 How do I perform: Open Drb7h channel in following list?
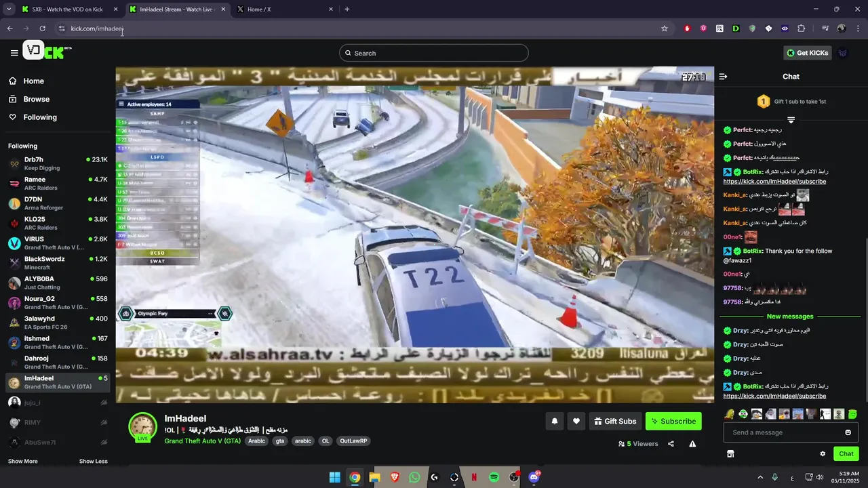coord(58,163)
